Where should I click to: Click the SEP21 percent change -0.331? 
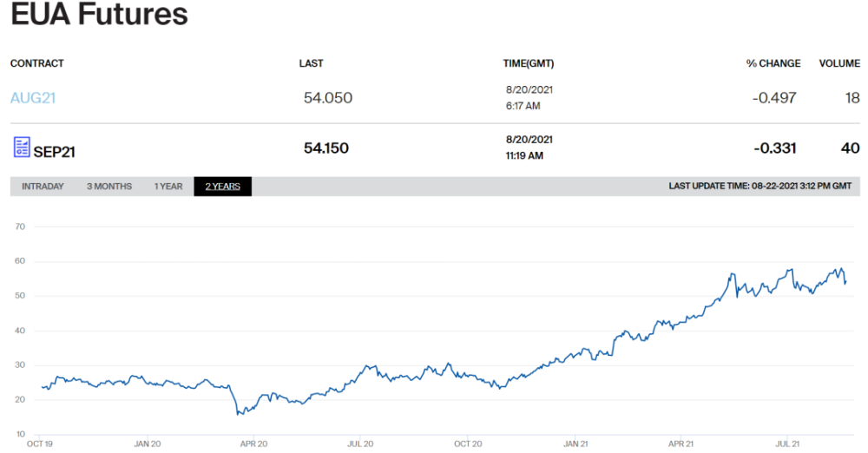coord(774,148)
